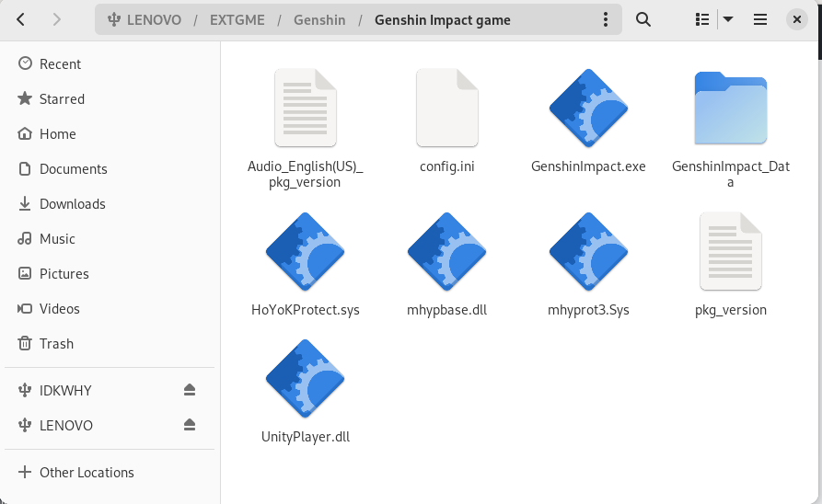
Task: Open the path bar three-dot menu
Action: [x=606, y=20]
